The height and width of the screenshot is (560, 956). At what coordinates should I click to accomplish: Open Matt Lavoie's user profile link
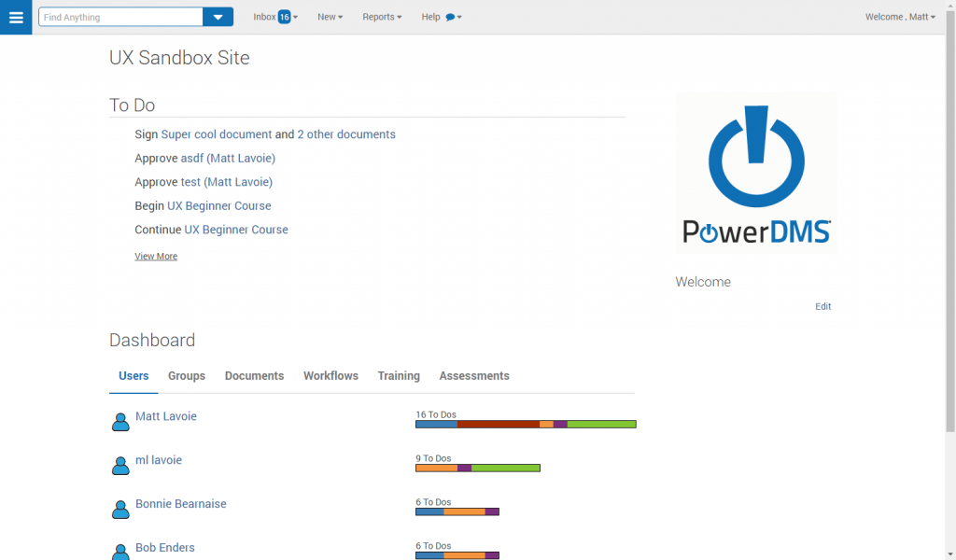(x=166, y=416)
